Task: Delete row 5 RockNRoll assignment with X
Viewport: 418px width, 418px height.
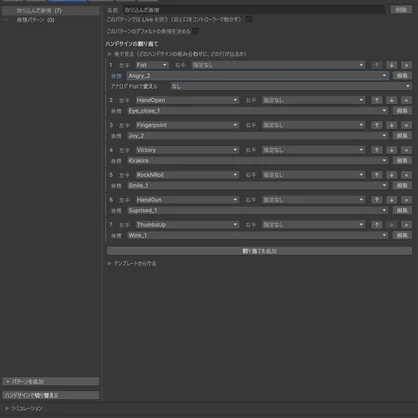Action: (x=406, y=175)
